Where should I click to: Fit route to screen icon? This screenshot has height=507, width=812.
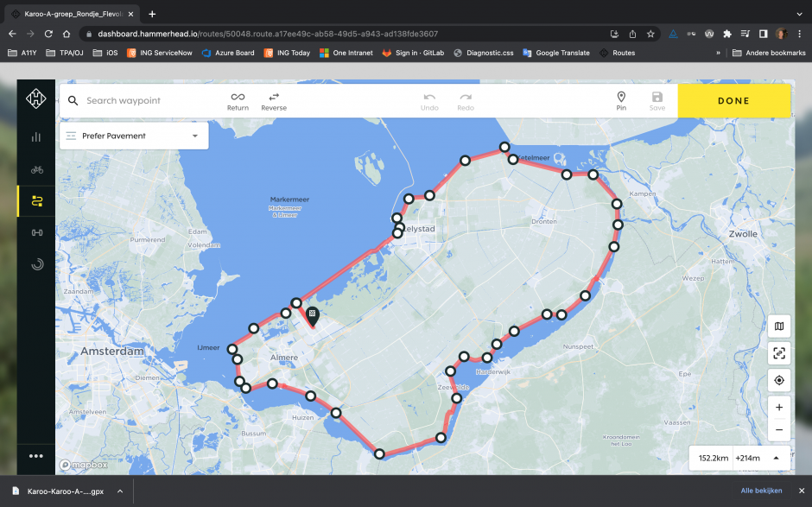779,352
